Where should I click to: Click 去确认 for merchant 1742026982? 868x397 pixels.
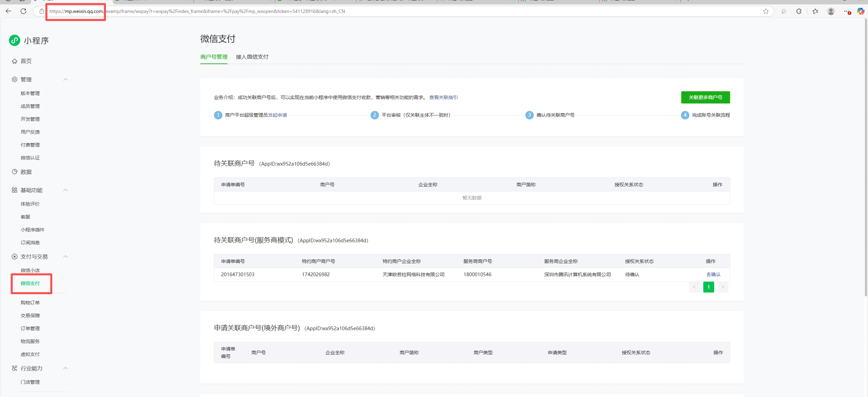713,275
